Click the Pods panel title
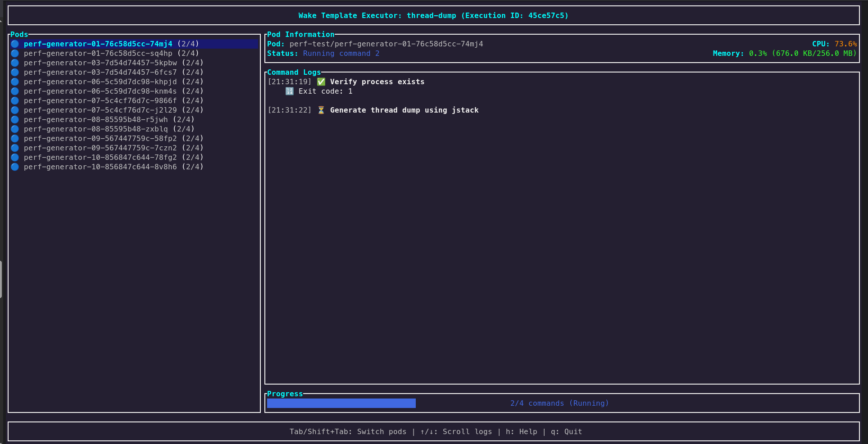Viewport: 868px width, 444px height. click(19, 34)
